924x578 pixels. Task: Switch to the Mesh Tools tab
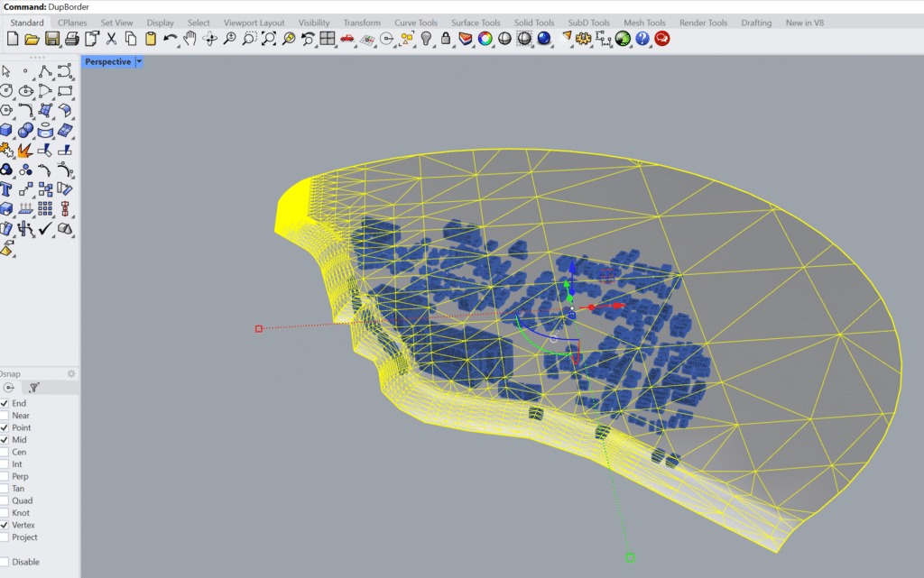point(644,23)
